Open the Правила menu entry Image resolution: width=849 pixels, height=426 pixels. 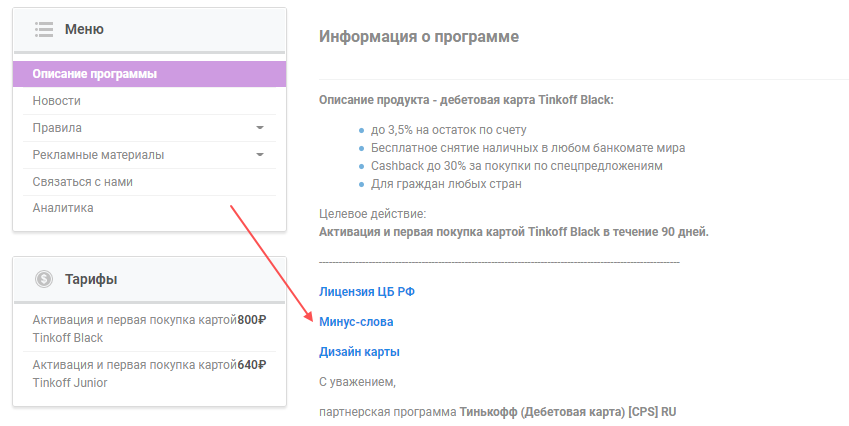(58, 128)
